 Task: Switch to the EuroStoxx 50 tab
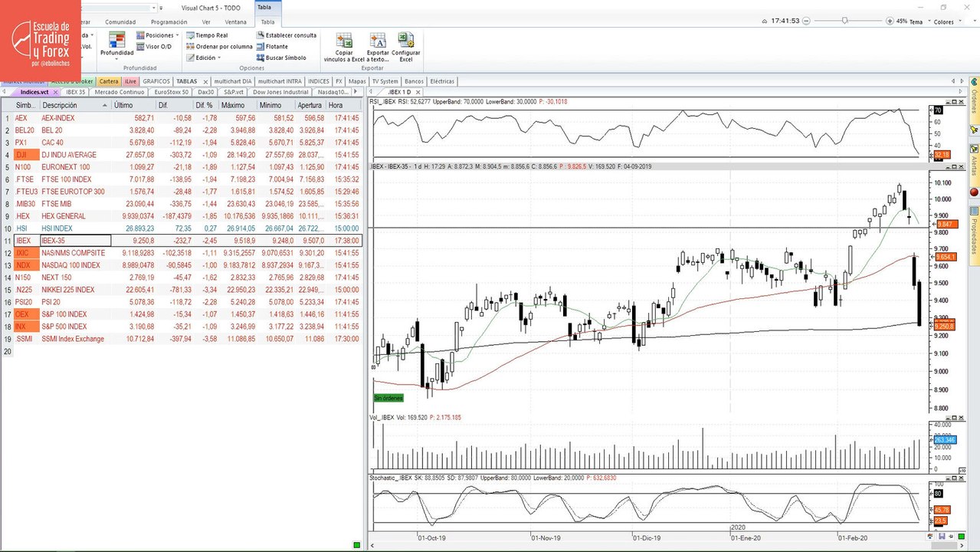pyautogui.click(x=172, y=92)
